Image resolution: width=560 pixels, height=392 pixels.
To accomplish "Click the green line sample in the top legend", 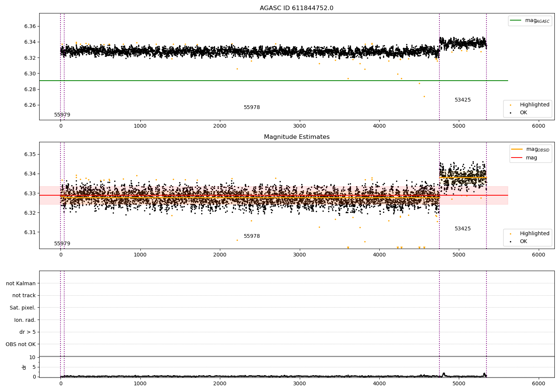I will [x=516, y=21].
